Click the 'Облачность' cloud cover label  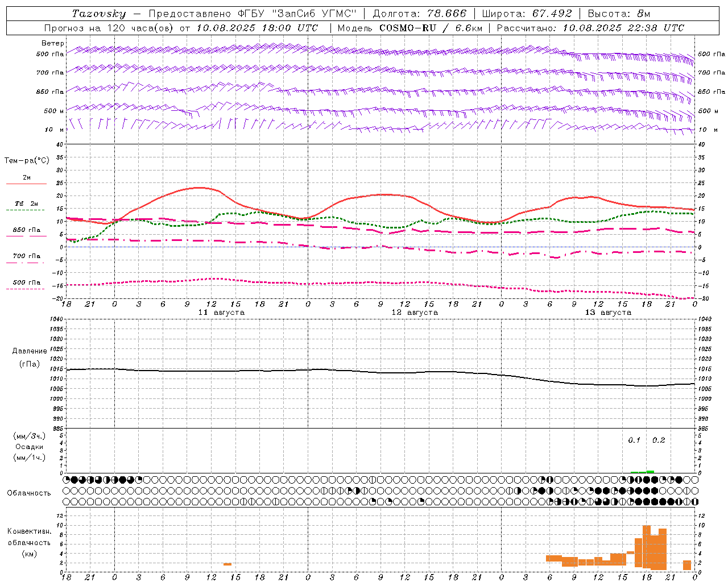pyautogui.click(x=29, y=493)
